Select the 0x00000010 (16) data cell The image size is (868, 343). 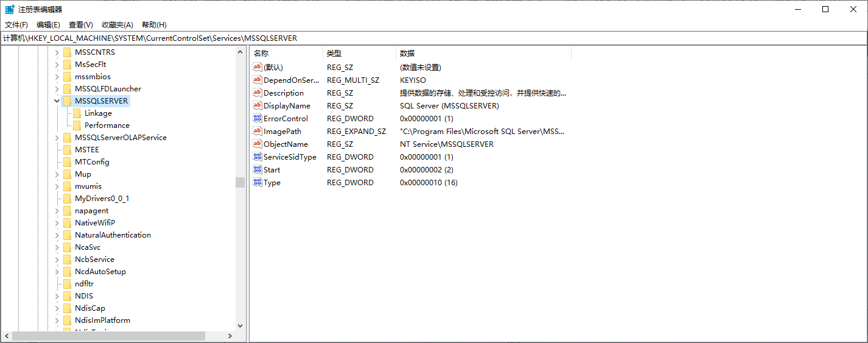click(x=429, y=182)
